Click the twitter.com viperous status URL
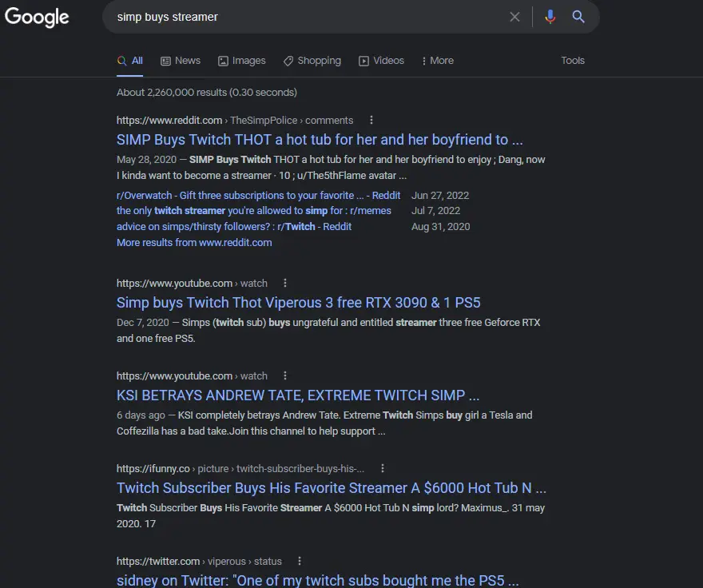The width and height of the screenshot is (703, 588). click(x=199, y=562)
